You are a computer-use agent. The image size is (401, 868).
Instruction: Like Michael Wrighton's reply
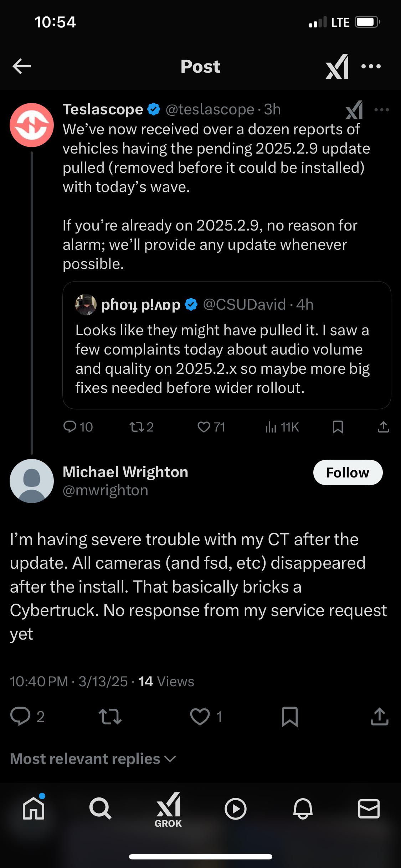(x=200, y=717)
